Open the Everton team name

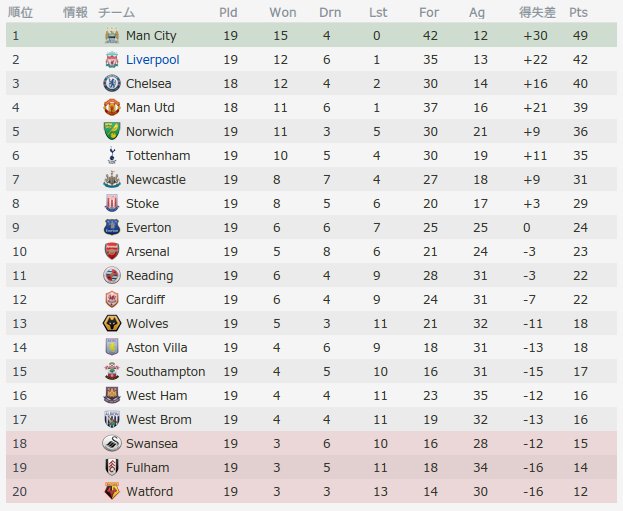coord(149,228)
